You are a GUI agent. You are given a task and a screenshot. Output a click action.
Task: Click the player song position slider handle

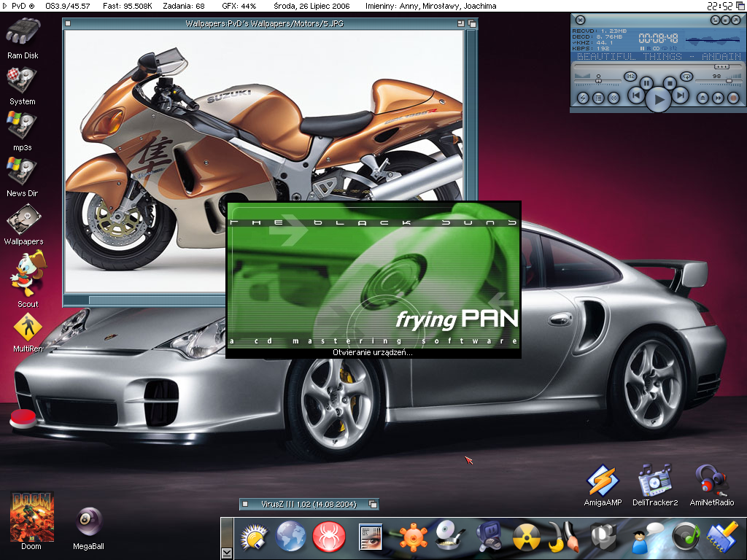[721, 66]
